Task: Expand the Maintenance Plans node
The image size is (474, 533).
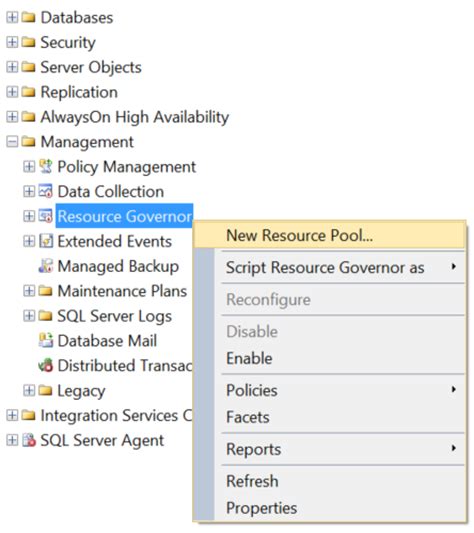Action: click(x=29, y=291)
